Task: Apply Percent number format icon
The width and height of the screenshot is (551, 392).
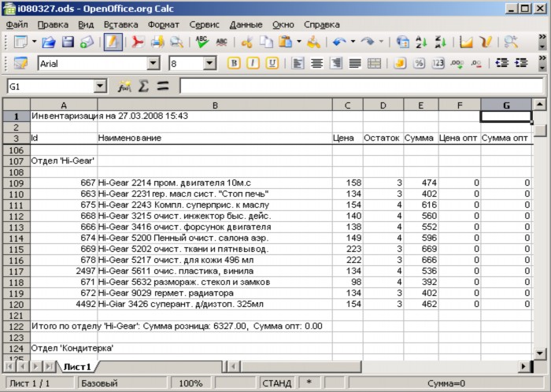Action: tap(419, 64)
